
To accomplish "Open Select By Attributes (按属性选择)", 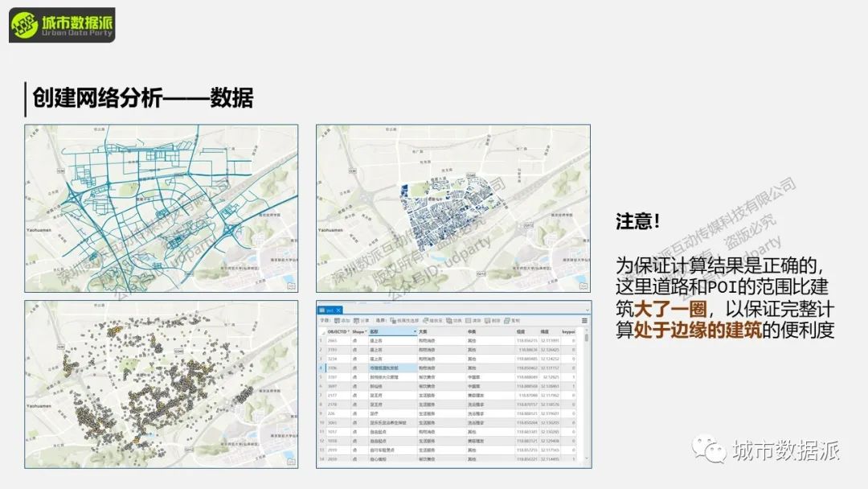I will click(404, 321).
